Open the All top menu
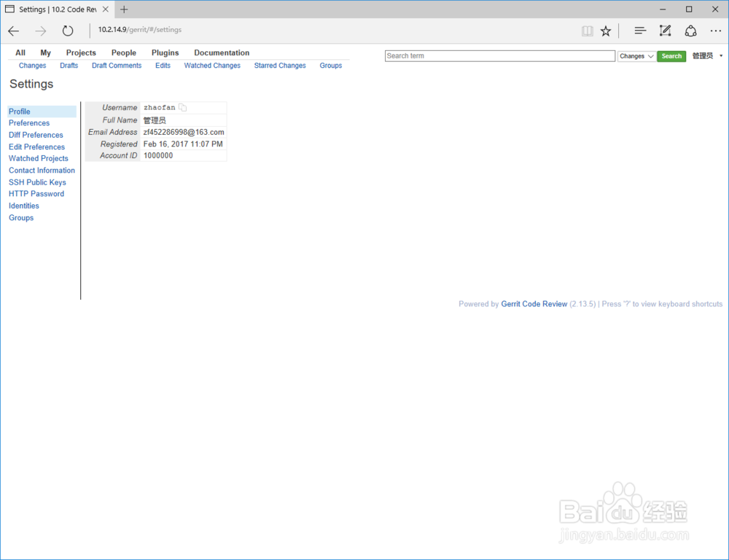This screenshot has width=729, height=560. [x=20, y=52]
